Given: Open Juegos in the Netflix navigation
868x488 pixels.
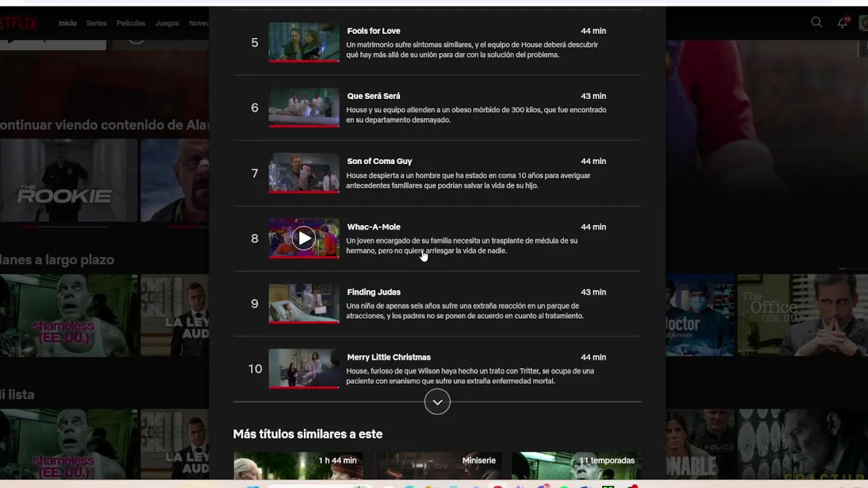Looking at the screenshot, I should 167,23.
